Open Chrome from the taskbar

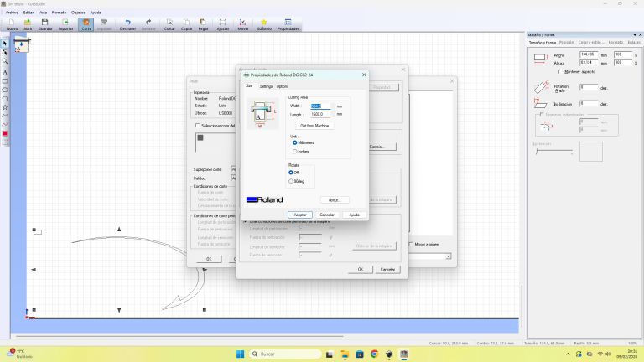374,354
